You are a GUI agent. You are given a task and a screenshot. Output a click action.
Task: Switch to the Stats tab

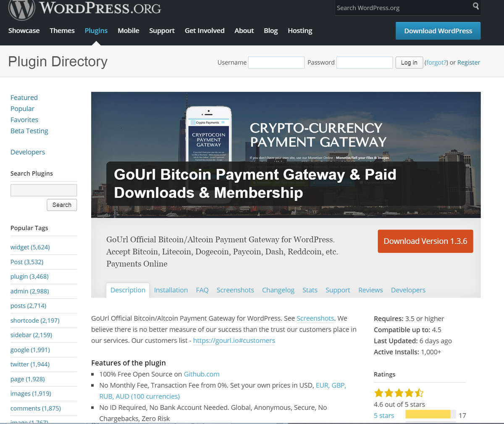point(310,290)
